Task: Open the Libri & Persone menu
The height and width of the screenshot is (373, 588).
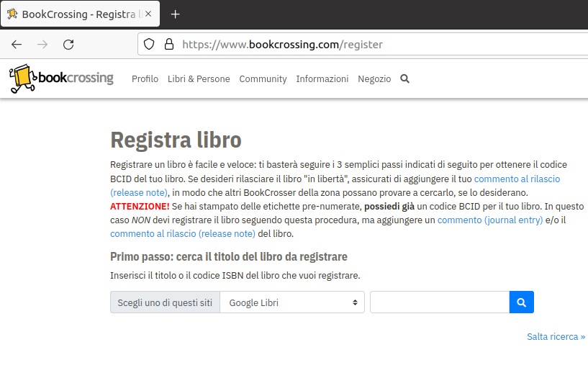Action: point(199,79)
